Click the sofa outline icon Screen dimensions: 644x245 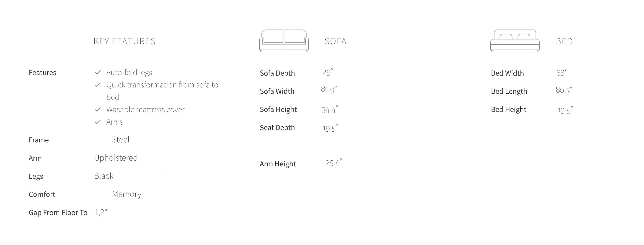284,41
